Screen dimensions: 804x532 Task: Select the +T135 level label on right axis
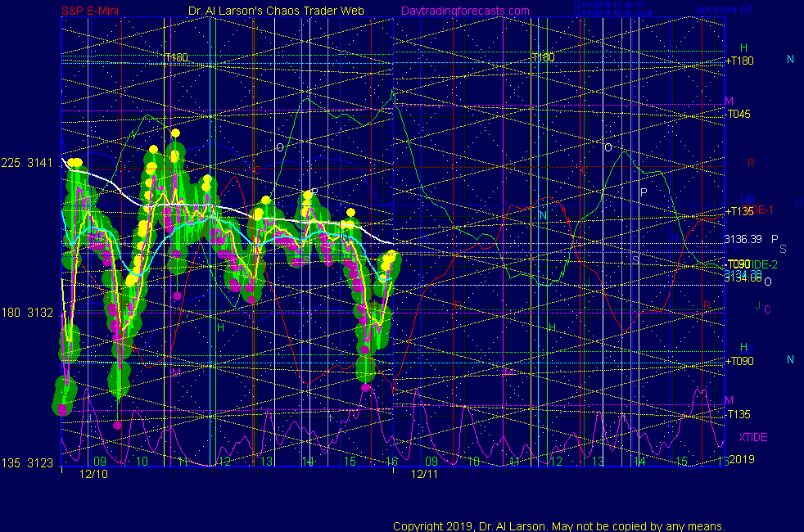[x=739, y=211]
